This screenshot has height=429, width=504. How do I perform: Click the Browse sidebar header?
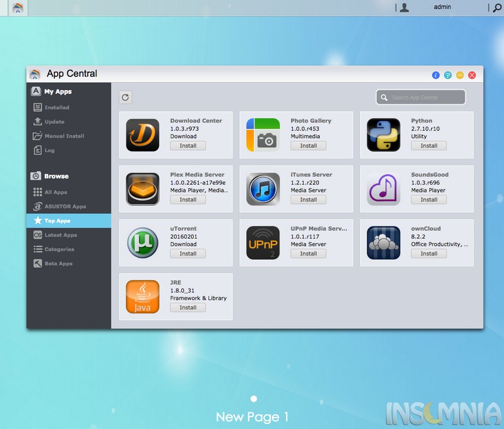click(56, 176)
